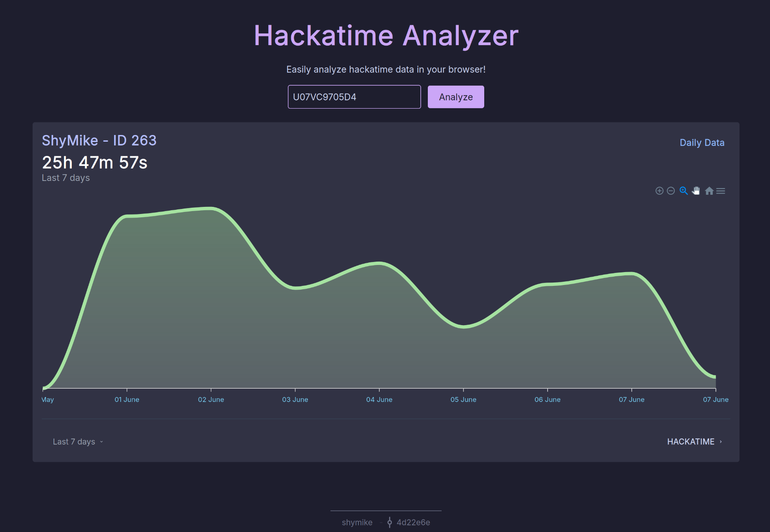Click the chart dip at 05 June
Image resolution: width=770 pixels, height=532 pixels.
point(463,327)
